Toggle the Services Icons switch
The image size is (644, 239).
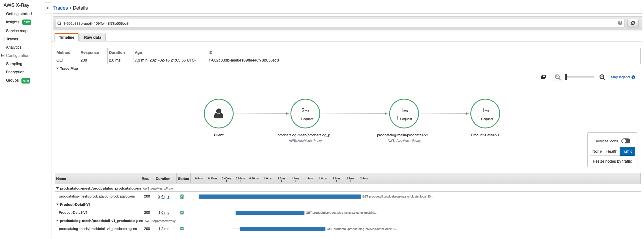626,141
